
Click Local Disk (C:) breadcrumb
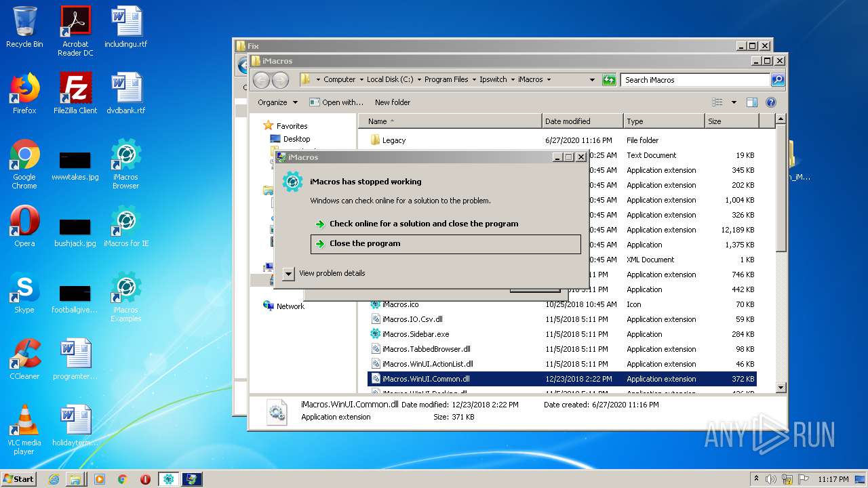click(390, 79)
